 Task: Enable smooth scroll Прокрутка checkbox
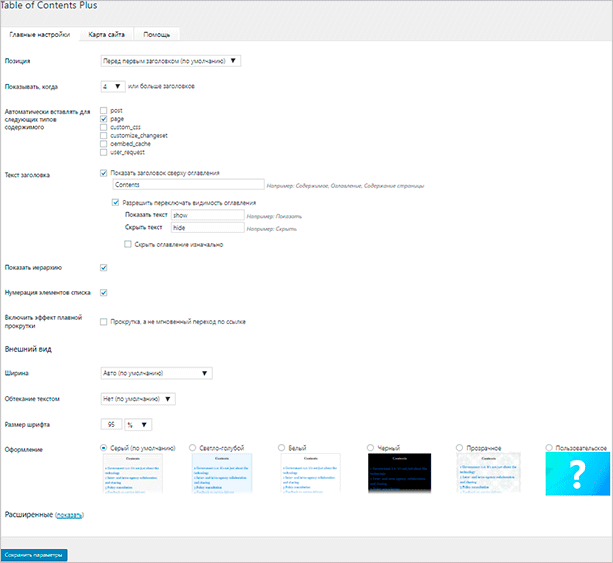(x=104, y=322)
